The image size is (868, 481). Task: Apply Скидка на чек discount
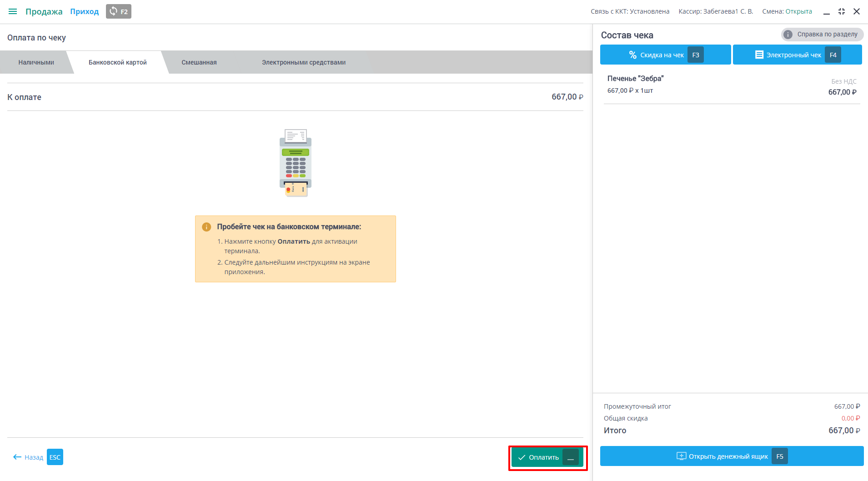[666, 55]
